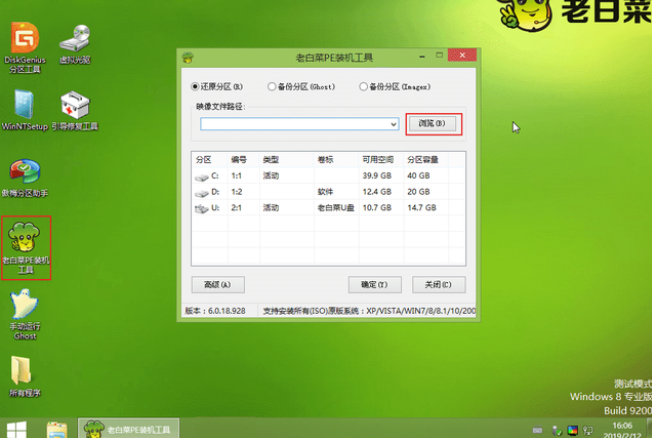
Task: Click the keyboard tray icon
Action: (x=538, y=430)
